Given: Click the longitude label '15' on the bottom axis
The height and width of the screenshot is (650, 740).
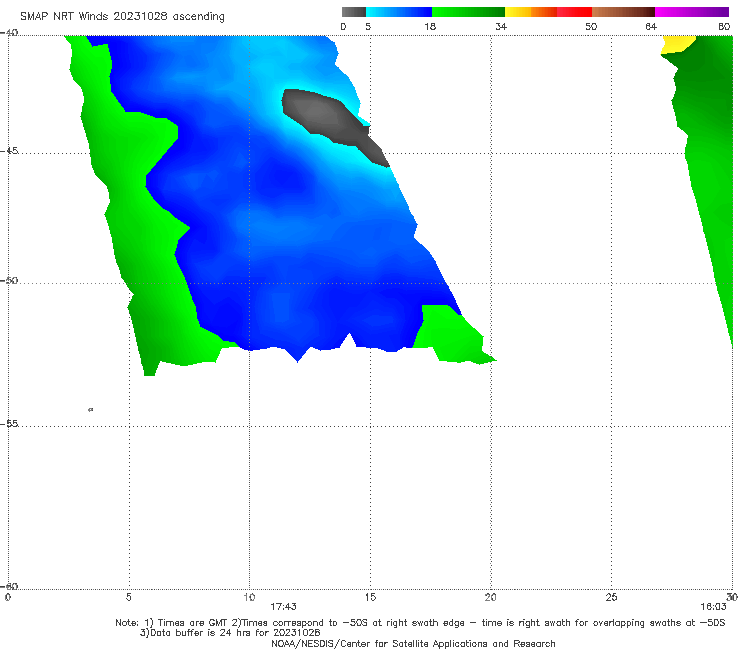Looking at the screenshot, I should tap(370, 598).
